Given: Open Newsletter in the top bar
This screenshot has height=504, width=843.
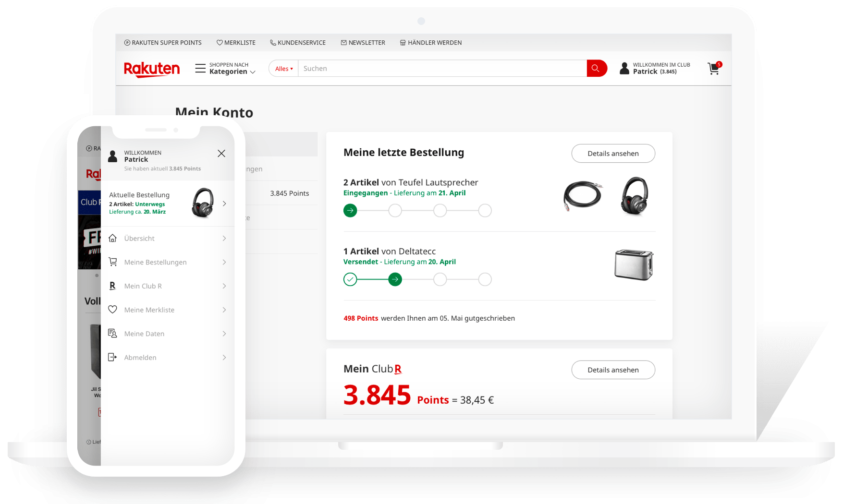Looking at the screenshot, I should pyautogui.click(x=363, y=43).
